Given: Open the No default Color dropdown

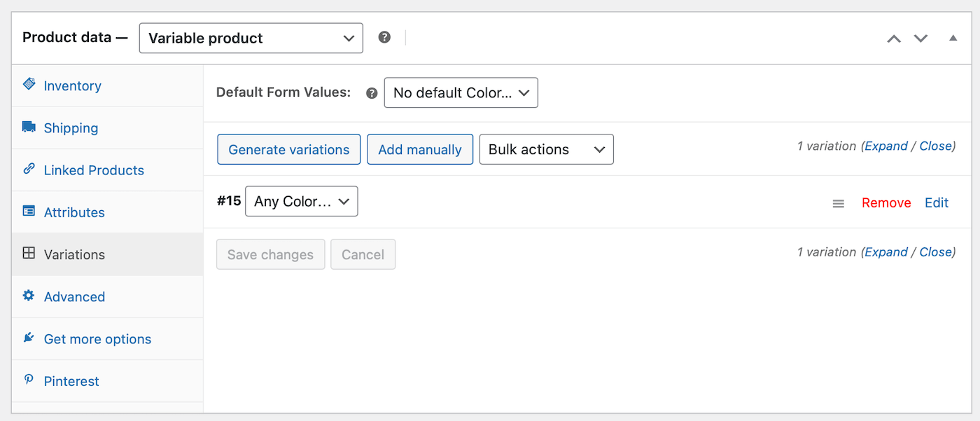Looking at the screenshot, I should [461, 92].
